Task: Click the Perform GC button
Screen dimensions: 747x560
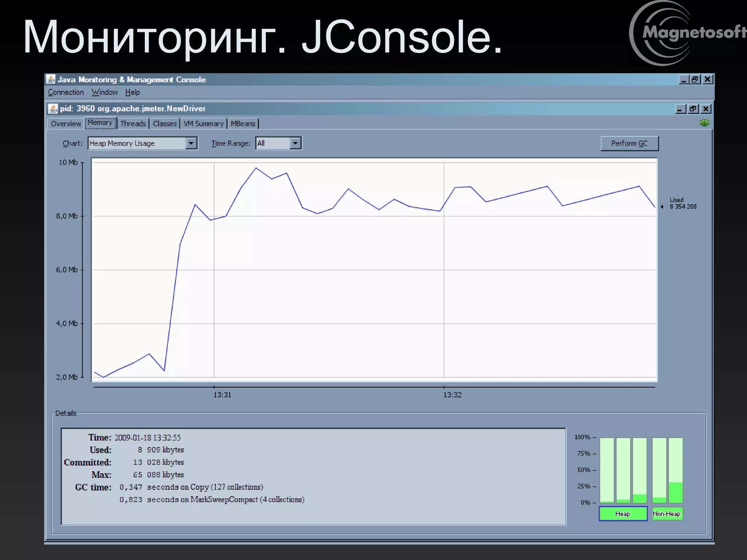Action: coord(630,143)
